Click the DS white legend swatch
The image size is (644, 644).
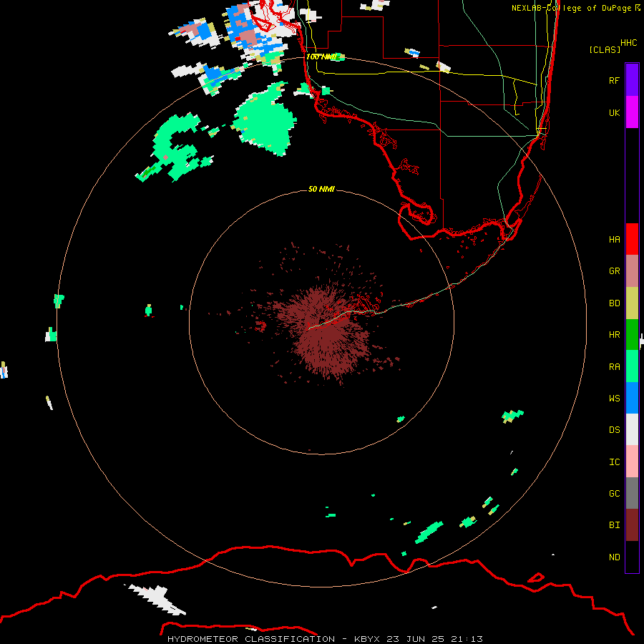point(632,429)
